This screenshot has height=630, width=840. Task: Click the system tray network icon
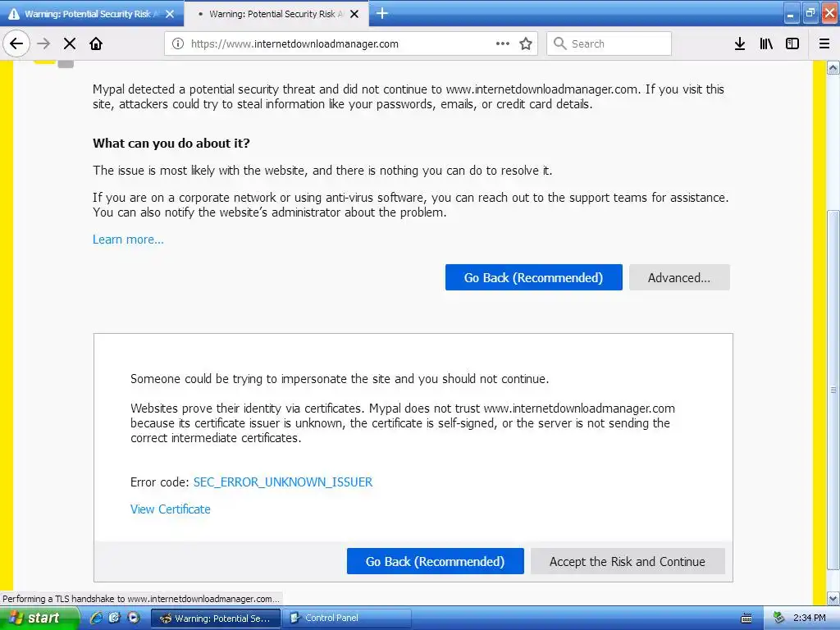[778, 618]
